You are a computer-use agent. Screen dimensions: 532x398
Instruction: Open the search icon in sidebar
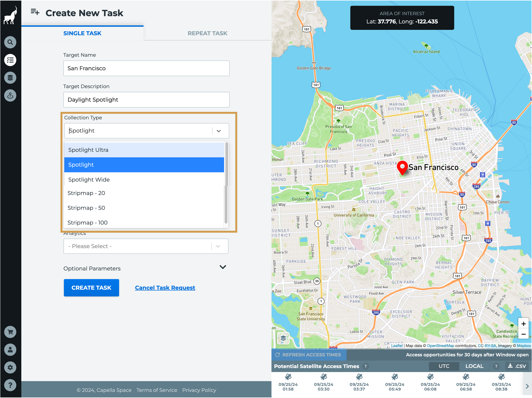point(10,42)
